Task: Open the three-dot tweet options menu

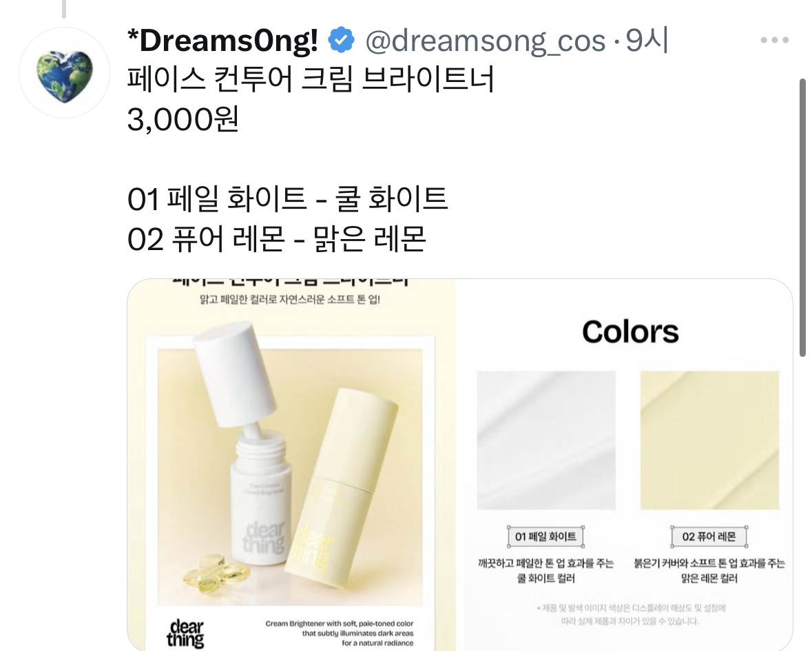Action: 775,40
